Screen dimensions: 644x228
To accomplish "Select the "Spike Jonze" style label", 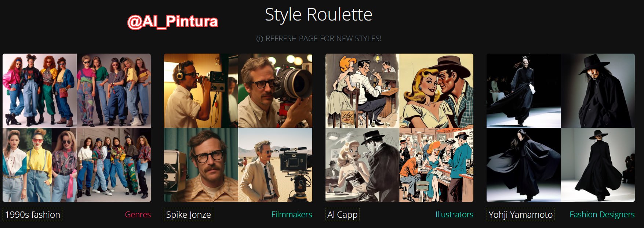I will pos(188,215).
